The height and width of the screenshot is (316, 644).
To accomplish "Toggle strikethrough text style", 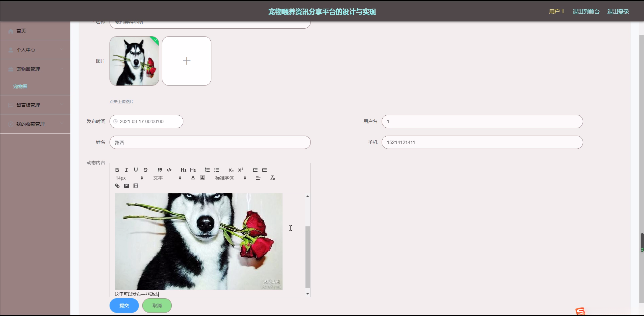I will [145, 170].
